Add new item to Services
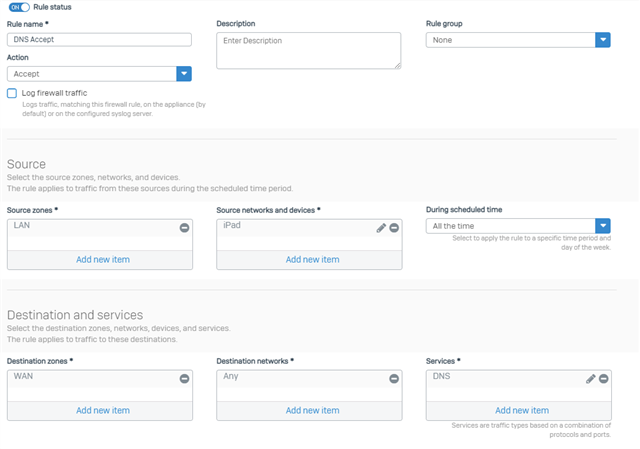 tap(522, 410)
